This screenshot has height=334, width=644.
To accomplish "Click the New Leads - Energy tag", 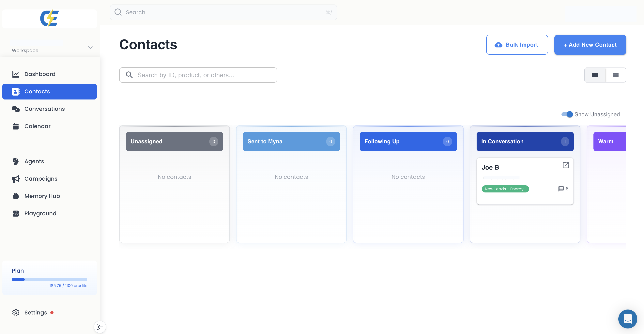I will coord(505,189).
